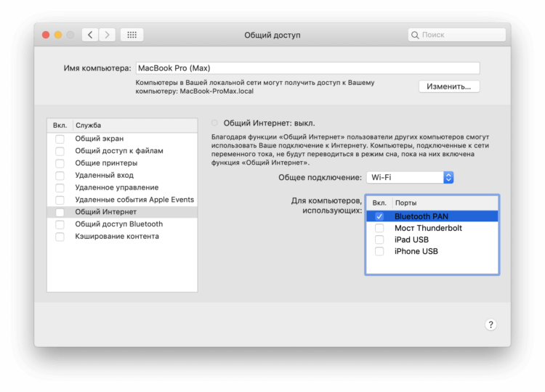The height and width of the screenshot is (392, 545).
Task: Toggle the Удаленный вход checkbox
Action: (x=60, y=176)
